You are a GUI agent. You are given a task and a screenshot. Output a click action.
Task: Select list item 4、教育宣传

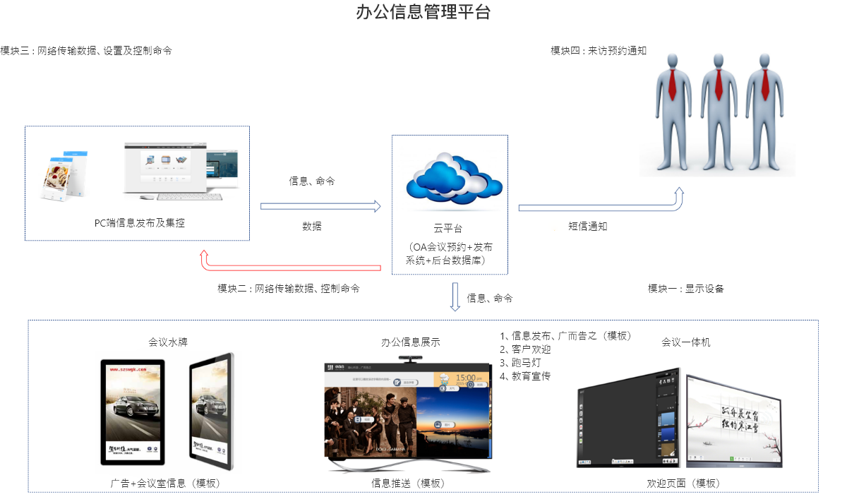[x=525, y=376]
